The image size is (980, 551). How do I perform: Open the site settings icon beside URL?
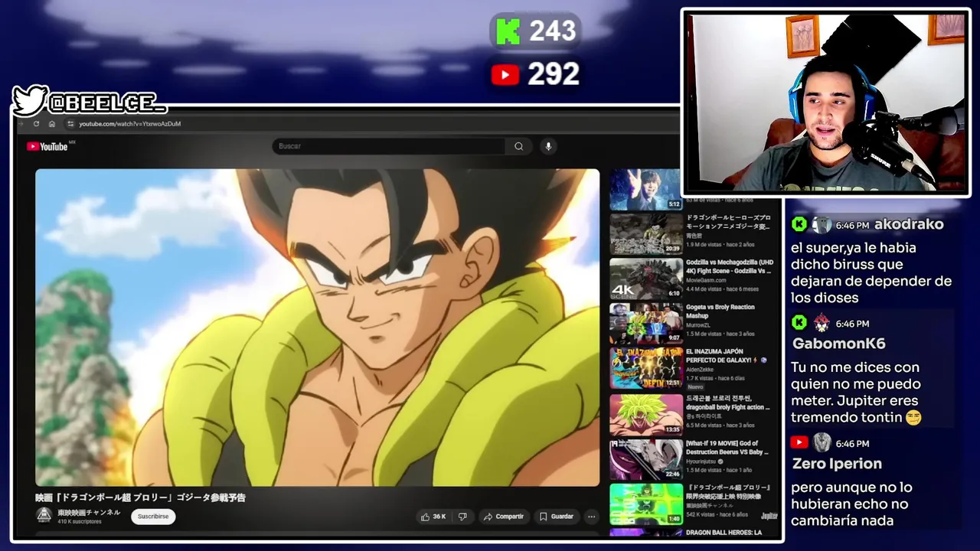point(70,124)
